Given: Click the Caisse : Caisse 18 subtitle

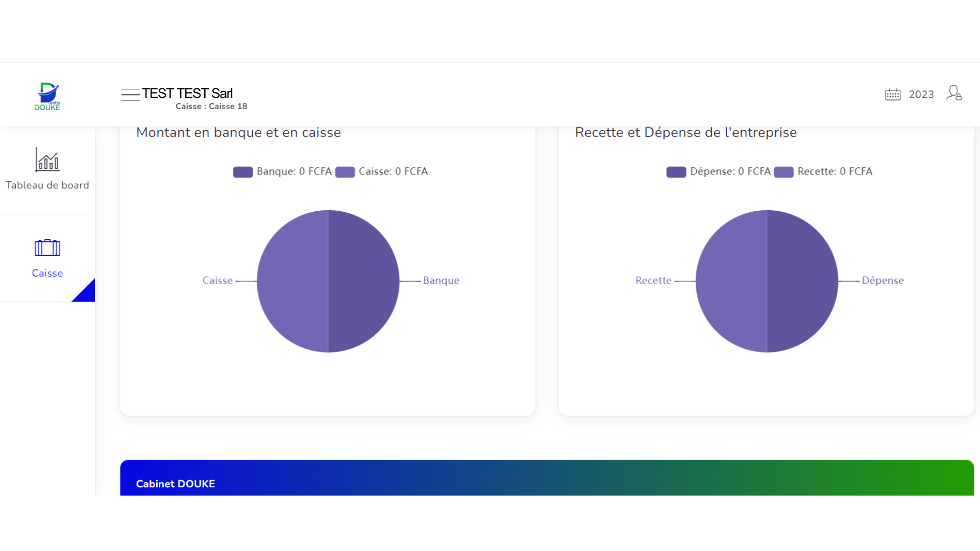Looking at the screenshot, I should [x=211, y=106].
